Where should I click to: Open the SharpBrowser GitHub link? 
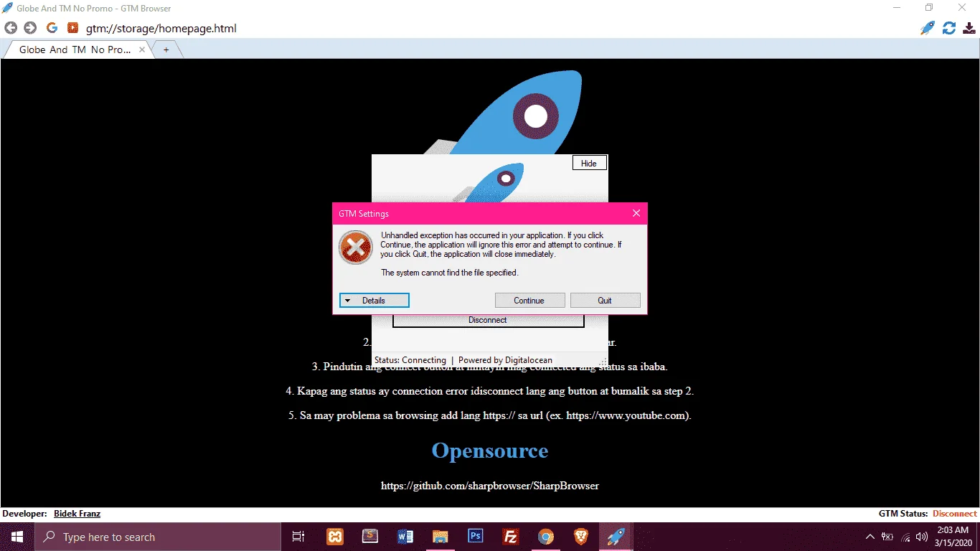(490, 486)
